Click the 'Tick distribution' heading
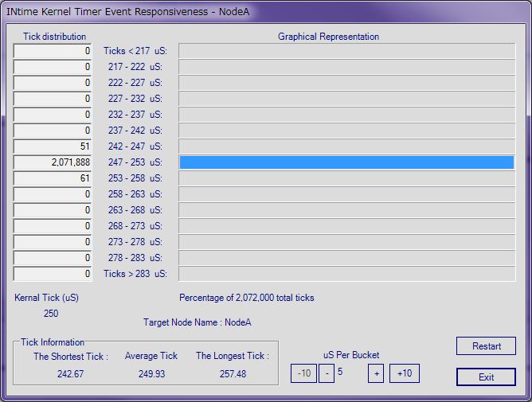The height and width of the screenshot is (402, 532). pyautogui.click(x=55, y=37)
